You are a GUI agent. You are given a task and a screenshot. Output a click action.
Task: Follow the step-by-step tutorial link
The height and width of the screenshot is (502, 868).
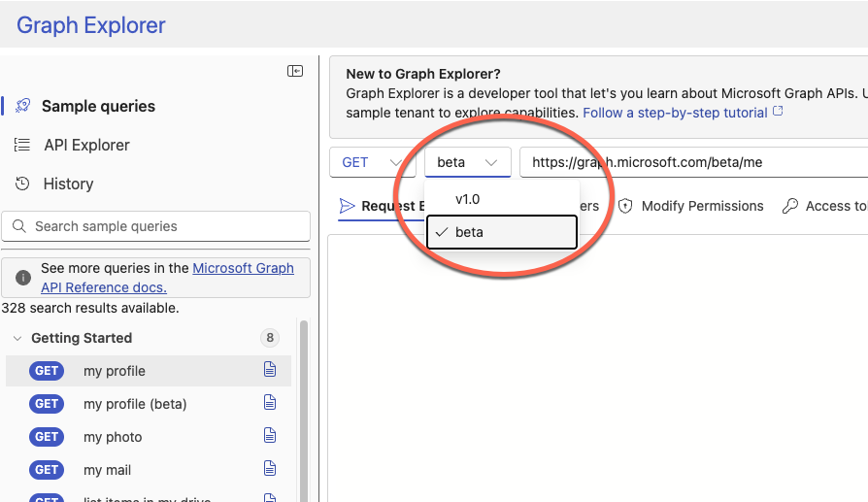(x=674, y=113)
